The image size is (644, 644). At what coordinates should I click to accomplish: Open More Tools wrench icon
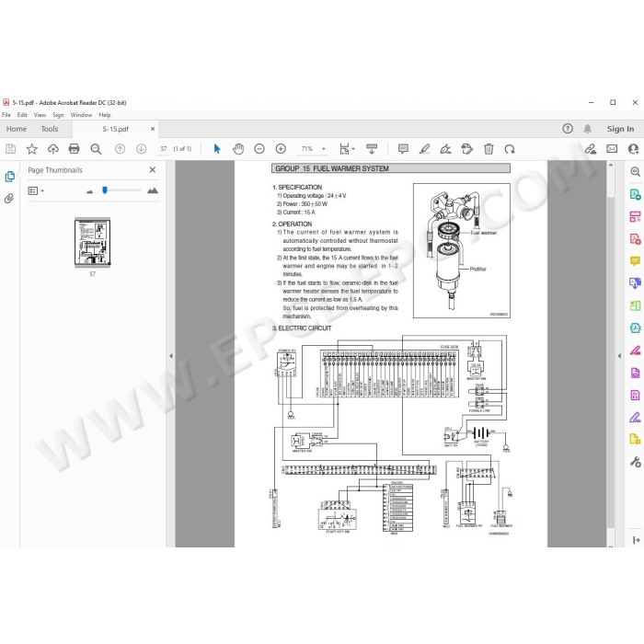635,462
